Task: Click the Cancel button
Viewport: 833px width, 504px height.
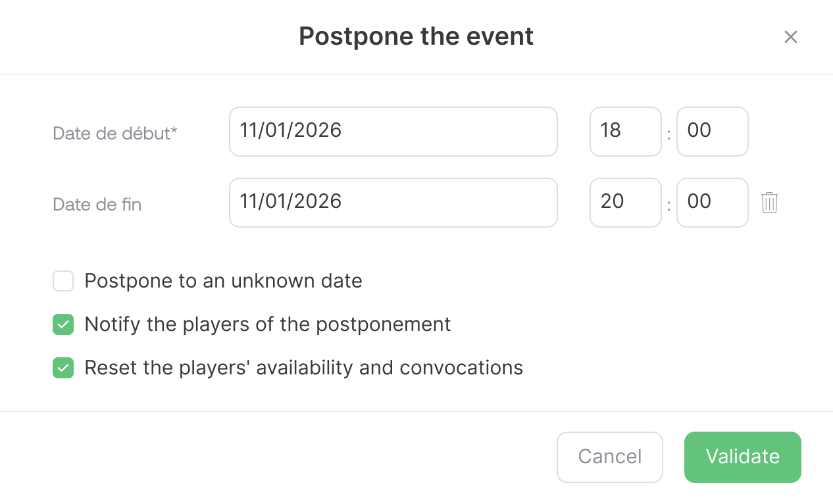Action: 609,457
